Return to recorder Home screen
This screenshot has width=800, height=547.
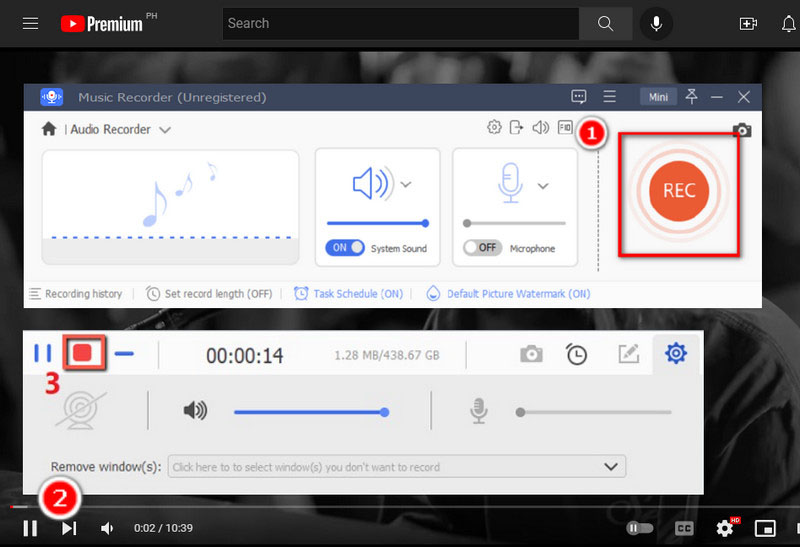[x=49, y=129]
